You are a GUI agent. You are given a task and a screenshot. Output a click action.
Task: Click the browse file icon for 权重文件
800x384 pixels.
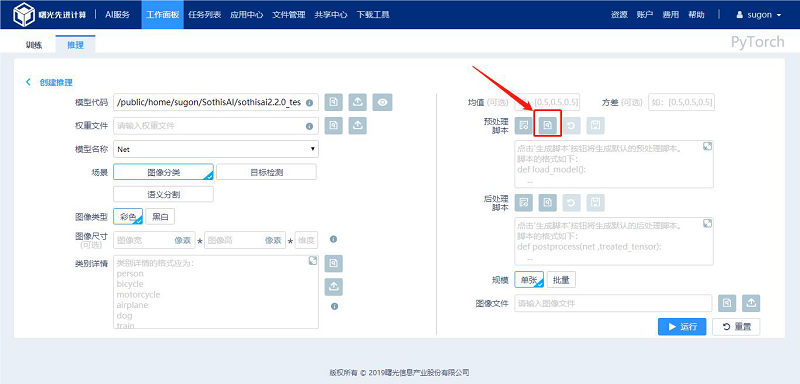(x=333, y=125)
